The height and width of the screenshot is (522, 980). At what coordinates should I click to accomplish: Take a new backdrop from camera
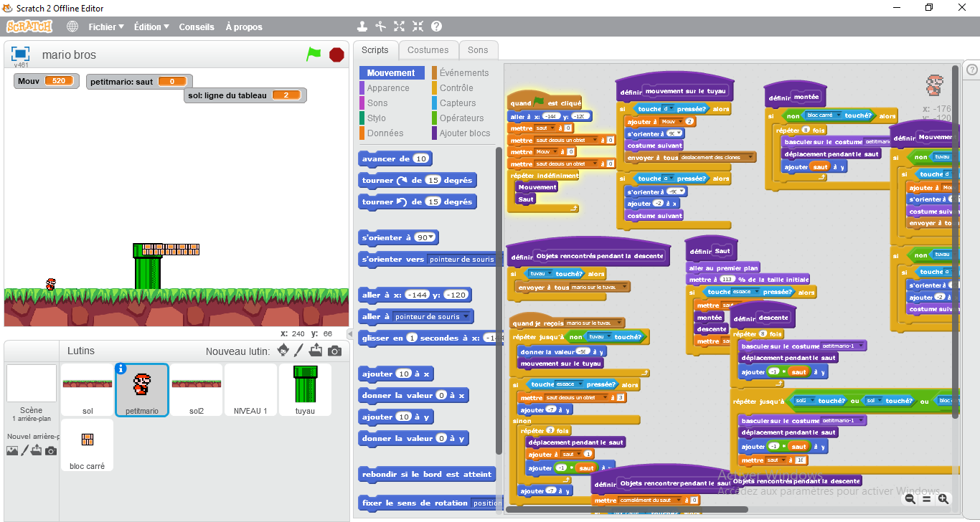click(51, 451)
